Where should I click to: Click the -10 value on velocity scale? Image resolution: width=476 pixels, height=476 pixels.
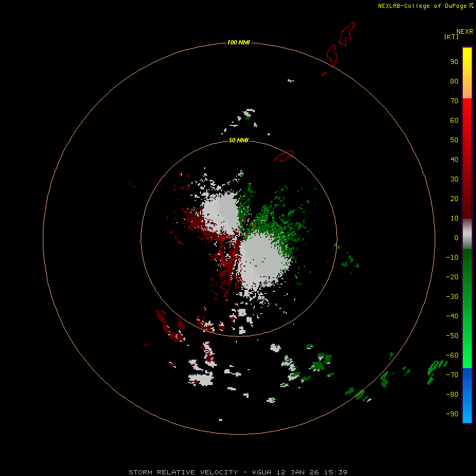pyautogui.click(x=452, y=258)
